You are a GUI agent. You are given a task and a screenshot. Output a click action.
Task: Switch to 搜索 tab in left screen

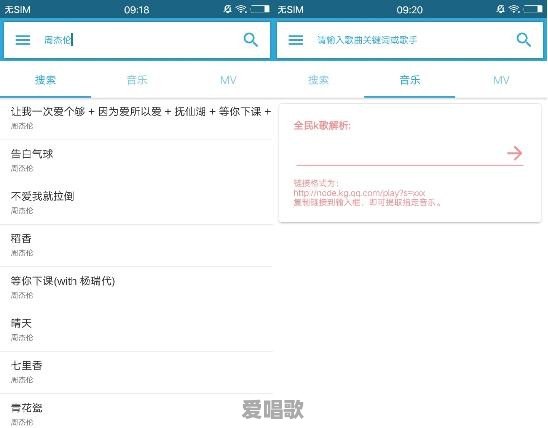click(x=45, y=80)
